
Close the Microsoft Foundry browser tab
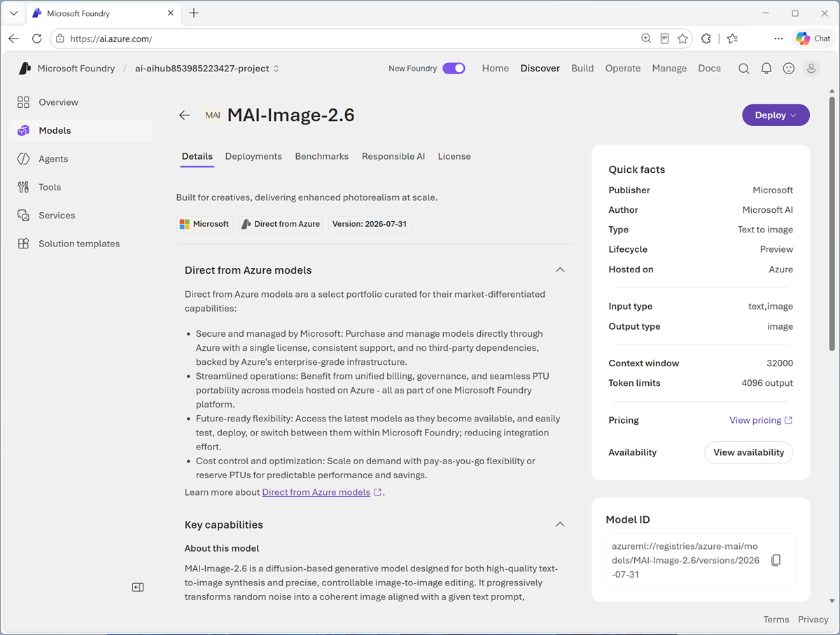[171, 13]
